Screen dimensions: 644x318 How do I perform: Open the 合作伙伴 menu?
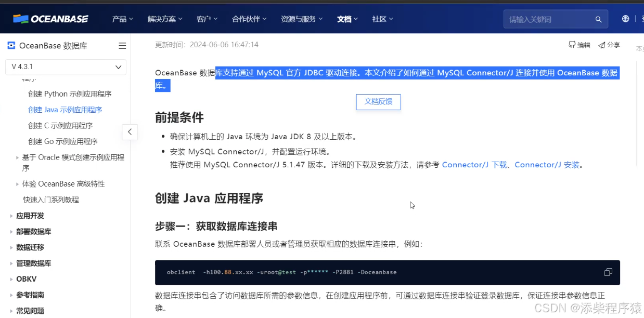249,19
